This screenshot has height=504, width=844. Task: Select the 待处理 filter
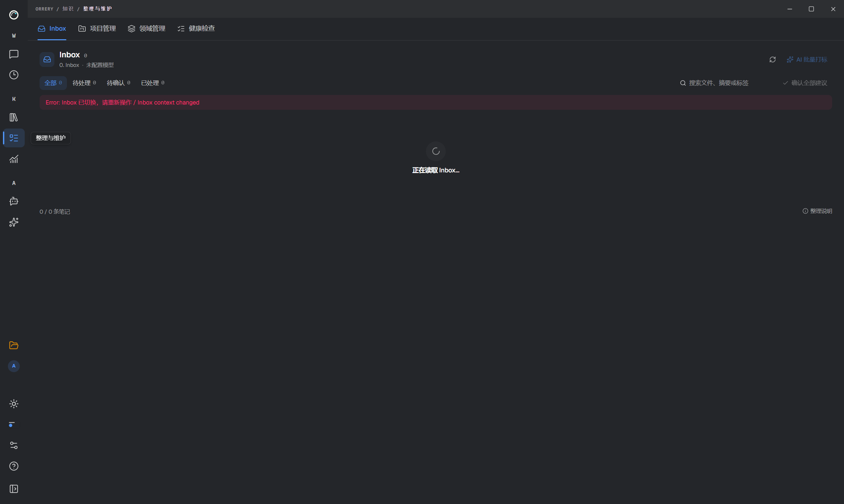click(x=84, y=83)
